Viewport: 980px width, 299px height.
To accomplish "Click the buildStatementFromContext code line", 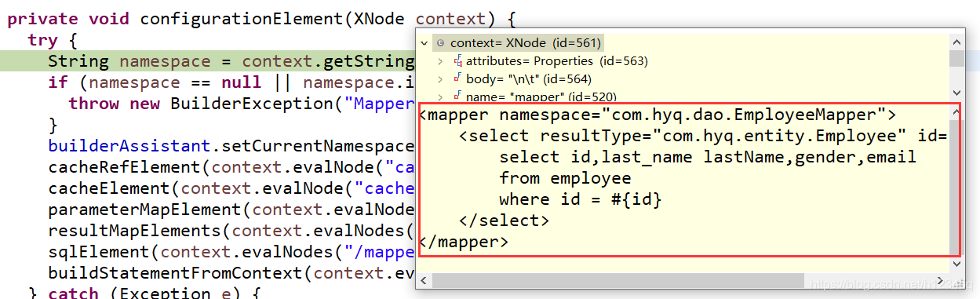I will tap(231, 273).
